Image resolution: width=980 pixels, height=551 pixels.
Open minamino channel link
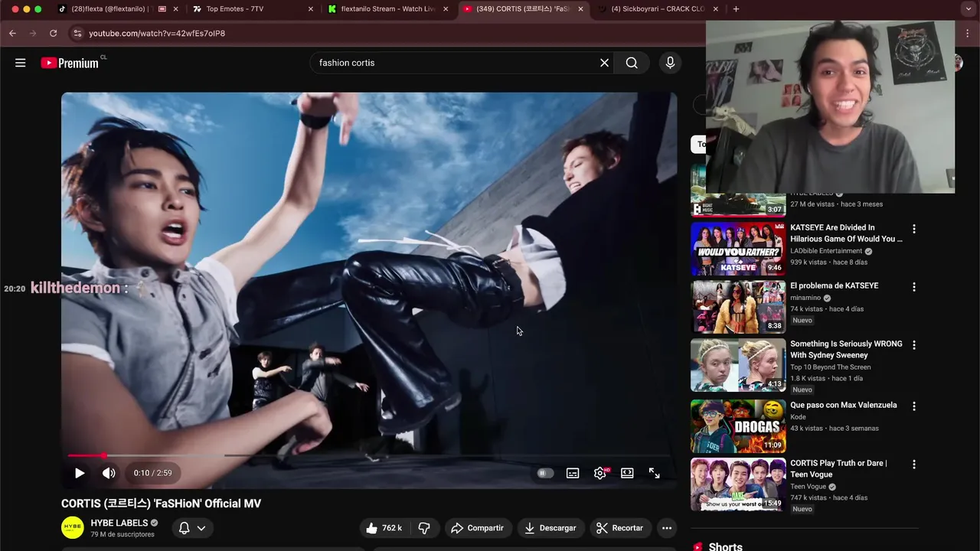805,298
